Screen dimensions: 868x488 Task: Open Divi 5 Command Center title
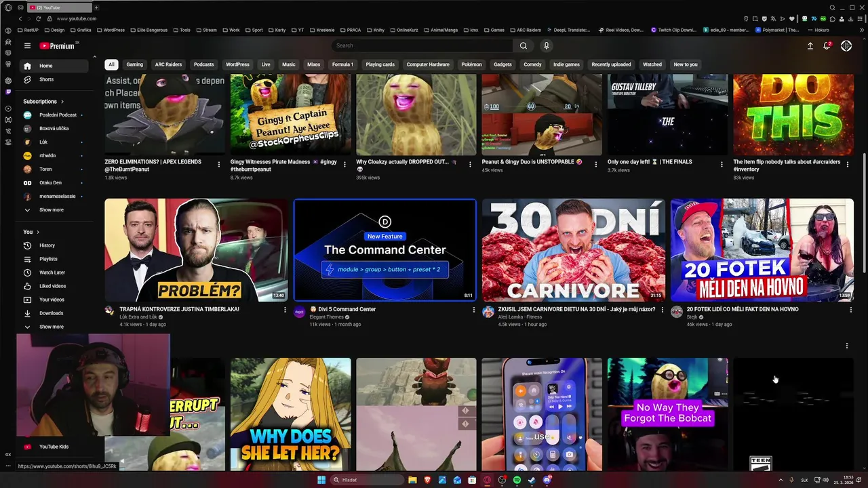coord(342,309)
